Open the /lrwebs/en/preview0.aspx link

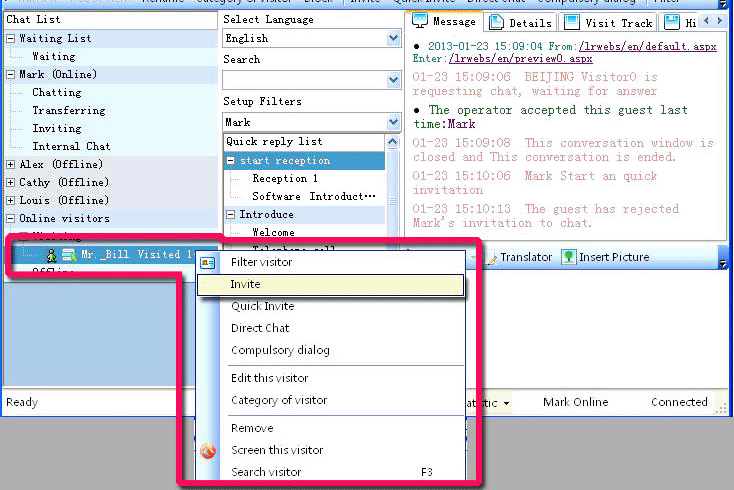[x=521, y=59]
